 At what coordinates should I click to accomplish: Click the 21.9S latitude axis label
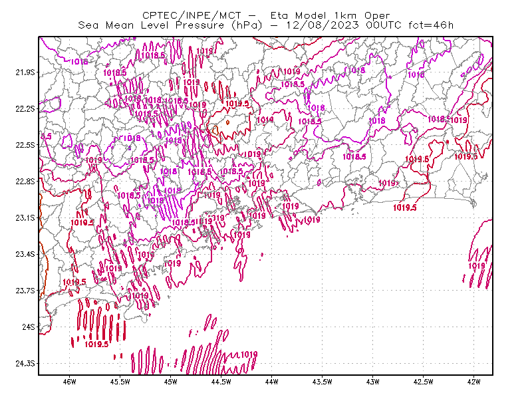pos(25,72)
